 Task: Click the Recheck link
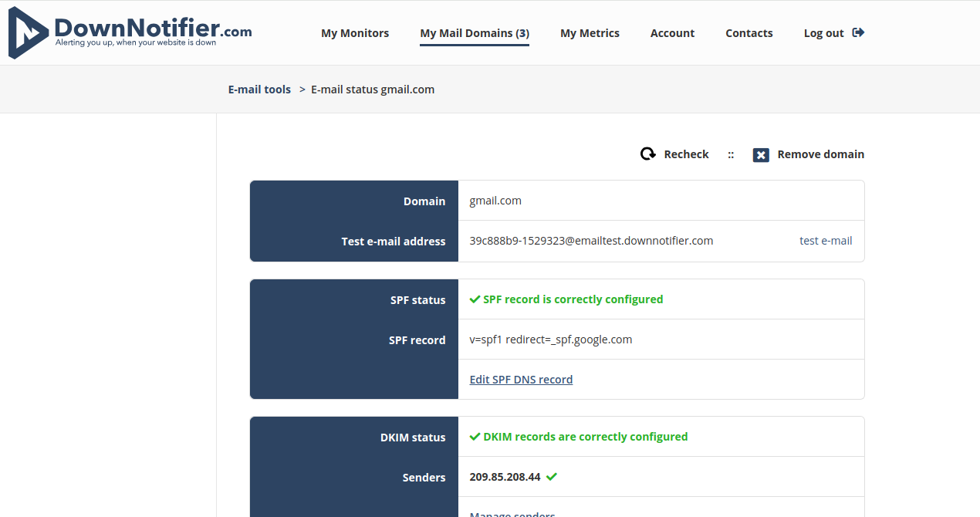[686, 154]
